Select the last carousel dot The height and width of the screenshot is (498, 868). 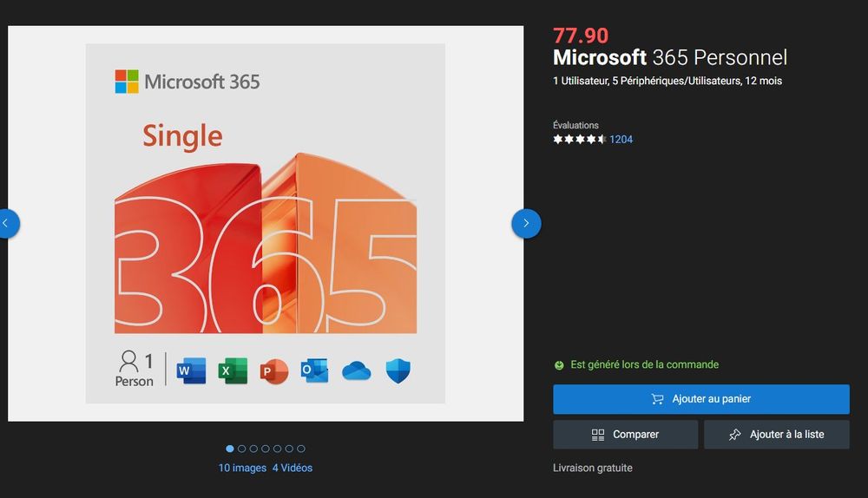pyautogui.click(x=301, y=449)
